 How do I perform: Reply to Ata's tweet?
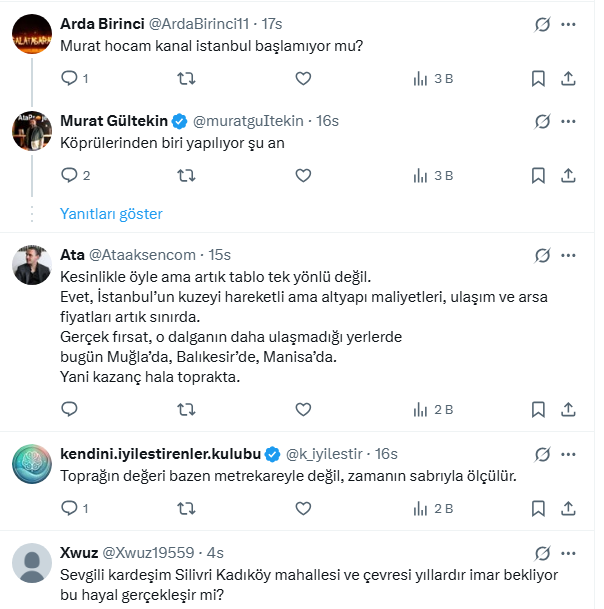pos(69,409)
